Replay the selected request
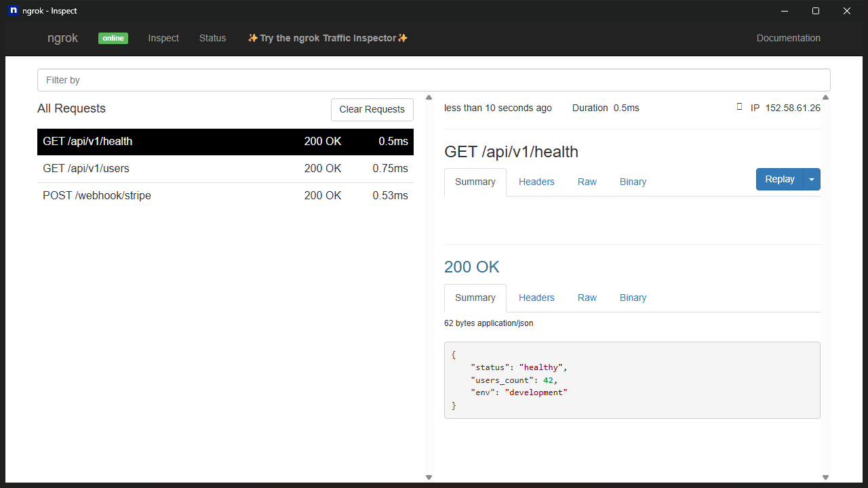Screen dimensions: 868x488 (780, 180)
